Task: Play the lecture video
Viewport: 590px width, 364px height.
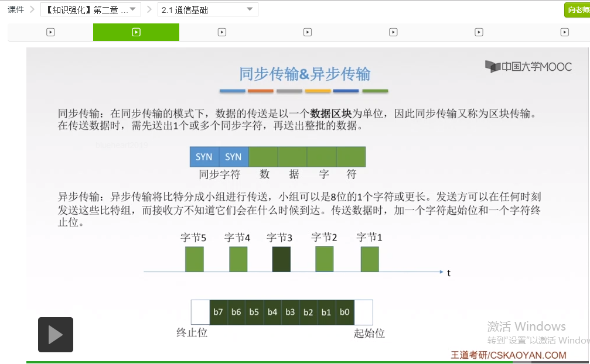Action: click(x=56, y=335)
